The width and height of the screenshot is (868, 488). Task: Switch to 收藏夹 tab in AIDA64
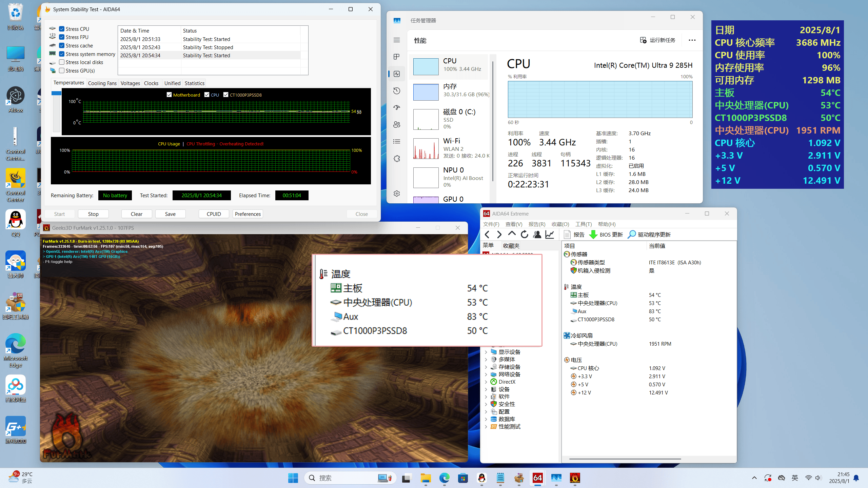(x=511, y=246)
